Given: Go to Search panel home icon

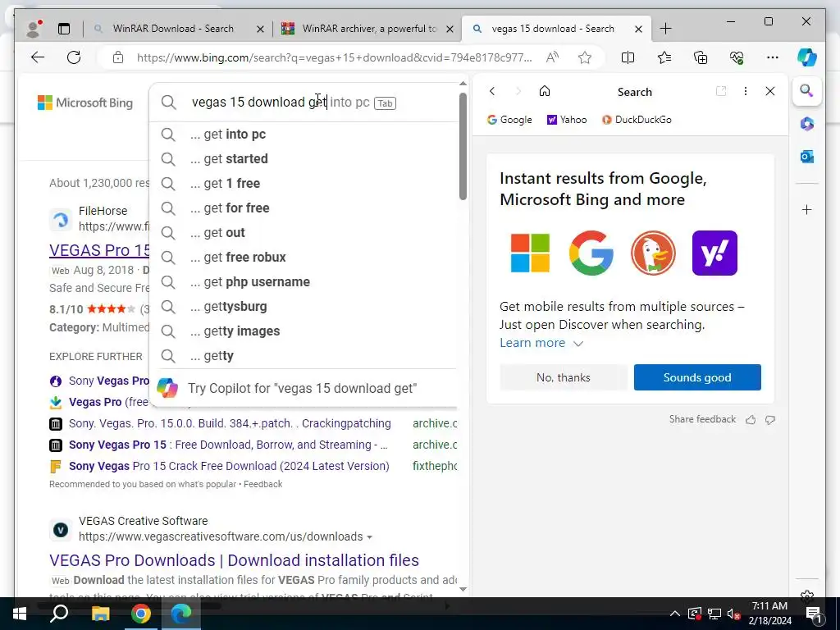Looking at the screenshot, I should point(545,91).
